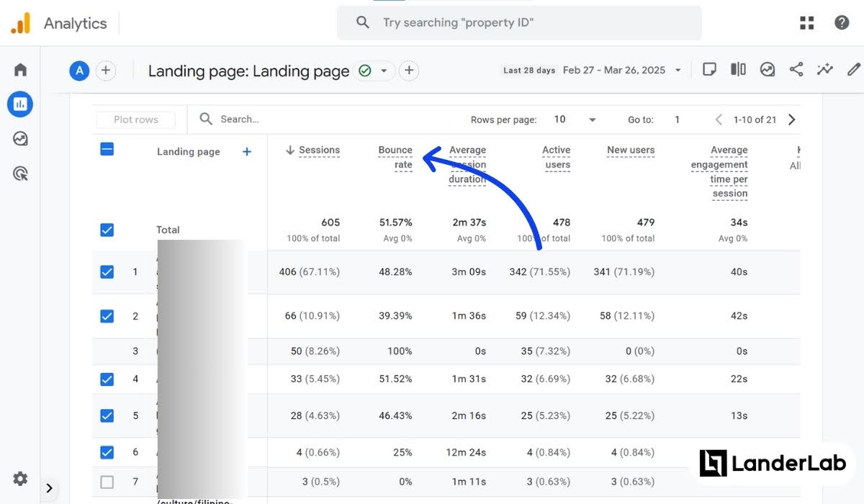Screen dimensions: 864x504
Task: Click the main search bar
Action: click(x=519, y=23)
